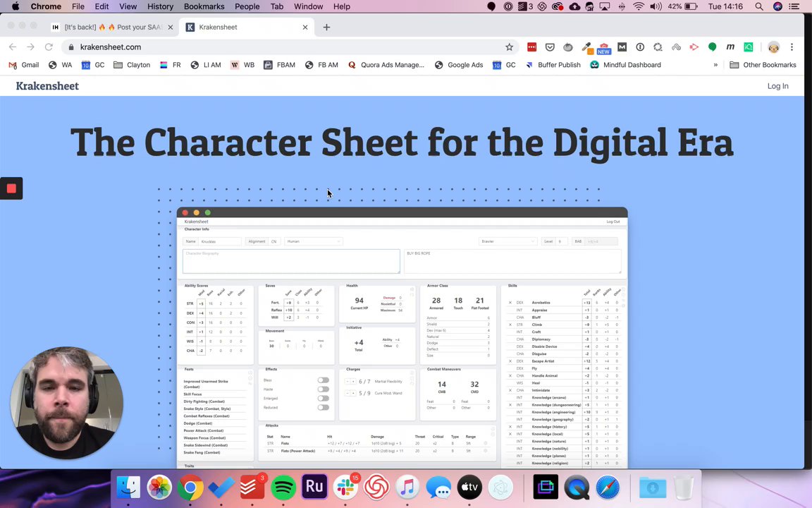The height and width of the screenshot is (508, 812).
Task: Open the LI AM bookmark
Action: (206, 65)
